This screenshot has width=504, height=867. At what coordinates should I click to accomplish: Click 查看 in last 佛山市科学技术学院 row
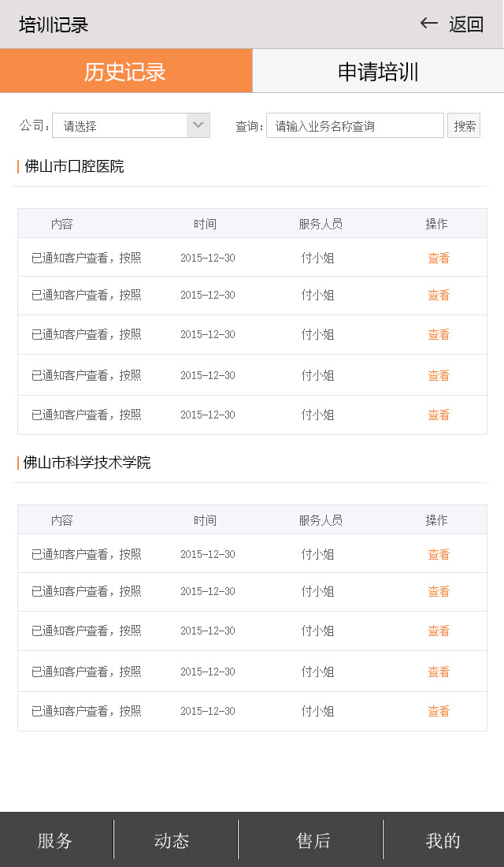[x=439, y=711]
